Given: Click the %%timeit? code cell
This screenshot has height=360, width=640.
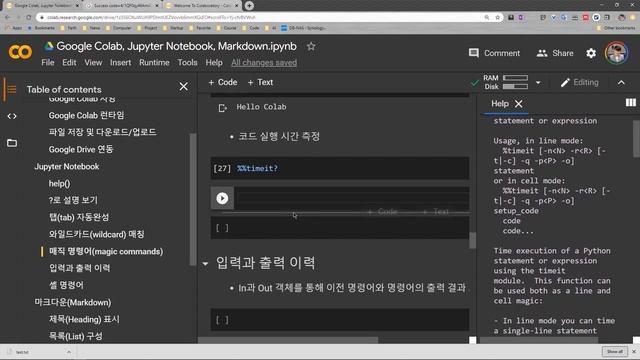Looking at the screenshot, I should click(340, 168).
